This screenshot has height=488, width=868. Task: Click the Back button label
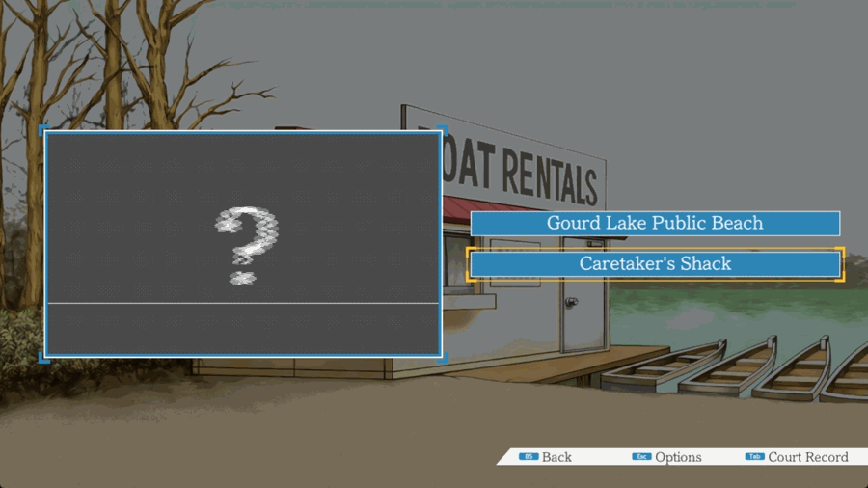coord(556,457)
